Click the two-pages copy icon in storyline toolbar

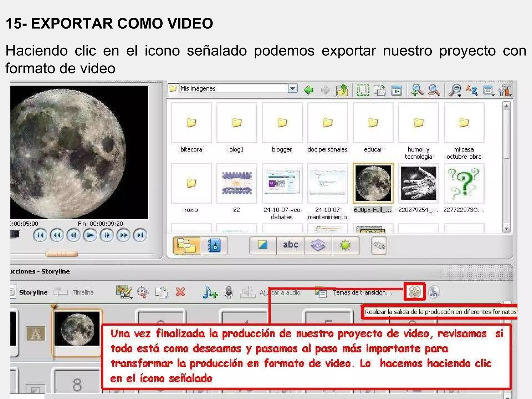coord(162,292)
